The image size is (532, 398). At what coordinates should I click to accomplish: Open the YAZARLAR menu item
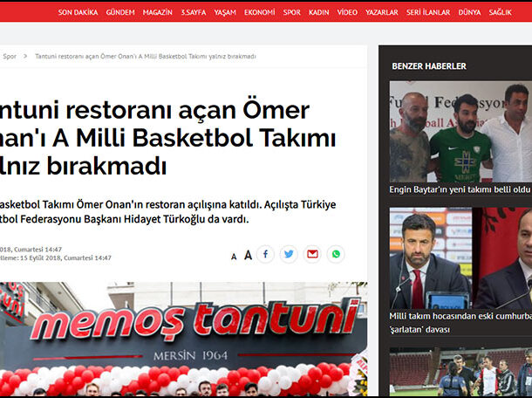tap(381, 13)
